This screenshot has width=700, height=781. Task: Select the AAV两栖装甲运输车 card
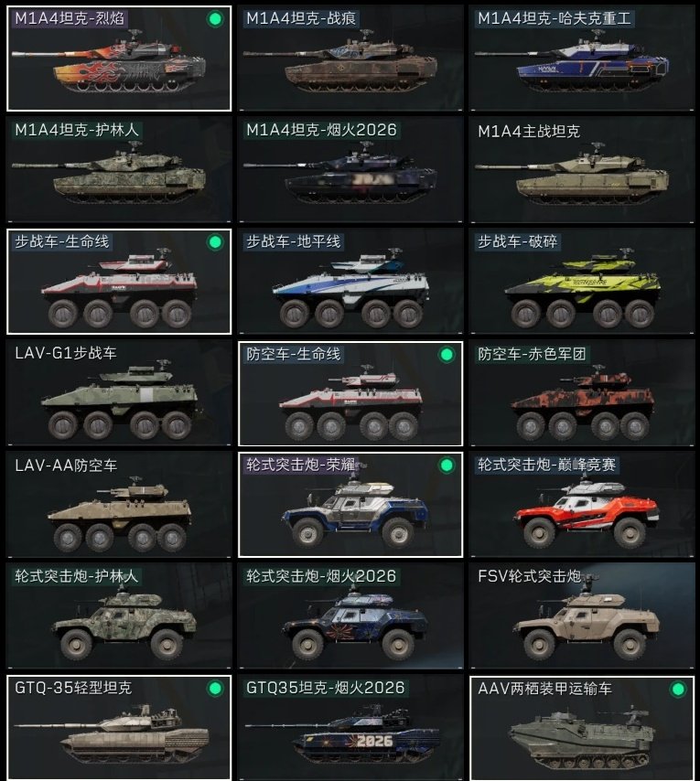pos(582,728)
